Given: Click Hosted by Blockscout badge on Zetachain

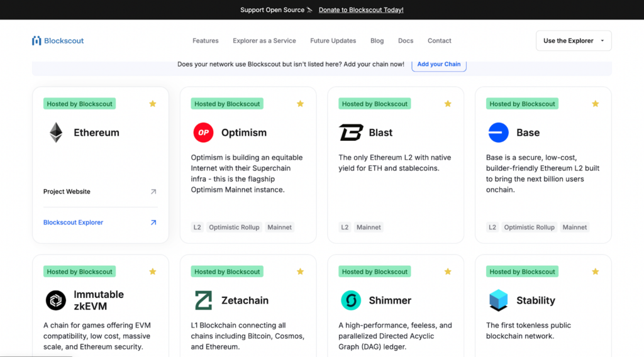Looking at the screenshot, I should (226, 272).
